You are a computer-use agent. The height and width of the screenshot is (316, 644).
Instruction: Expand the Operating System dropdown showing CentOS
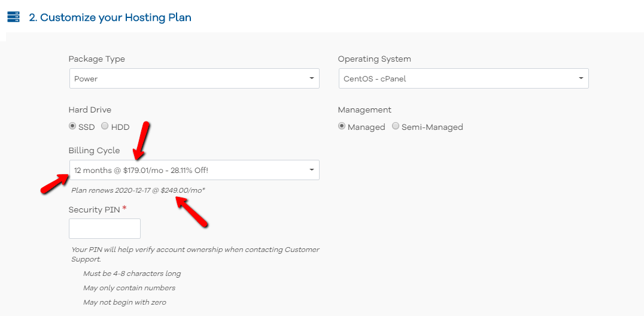(x=463, y=78)
